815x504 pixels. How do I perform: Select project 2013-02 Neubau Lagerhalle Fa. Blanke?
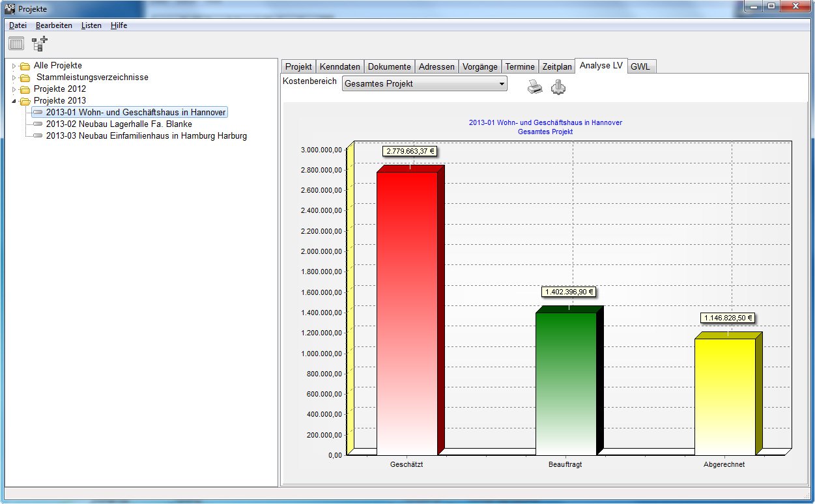click(119, 124)
